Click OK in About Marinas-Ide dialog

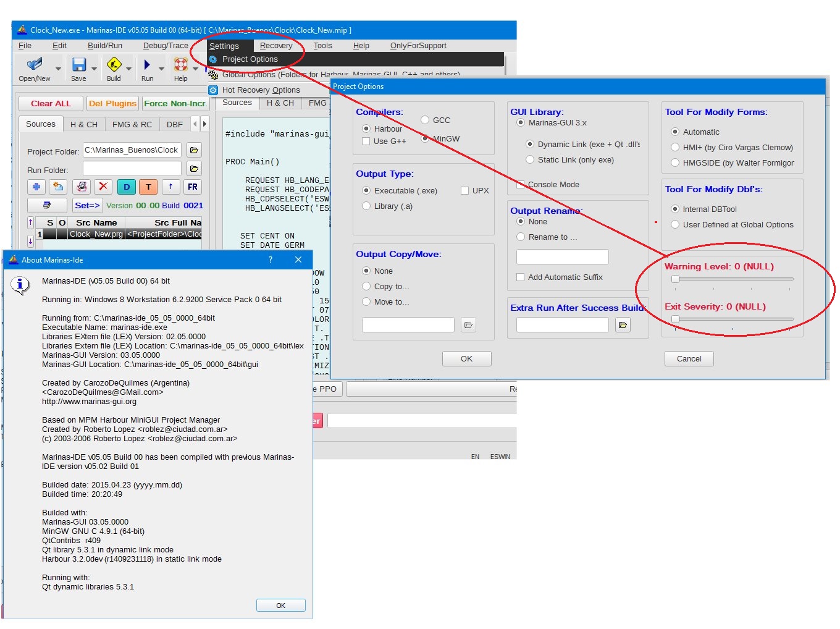pos(280,606)
